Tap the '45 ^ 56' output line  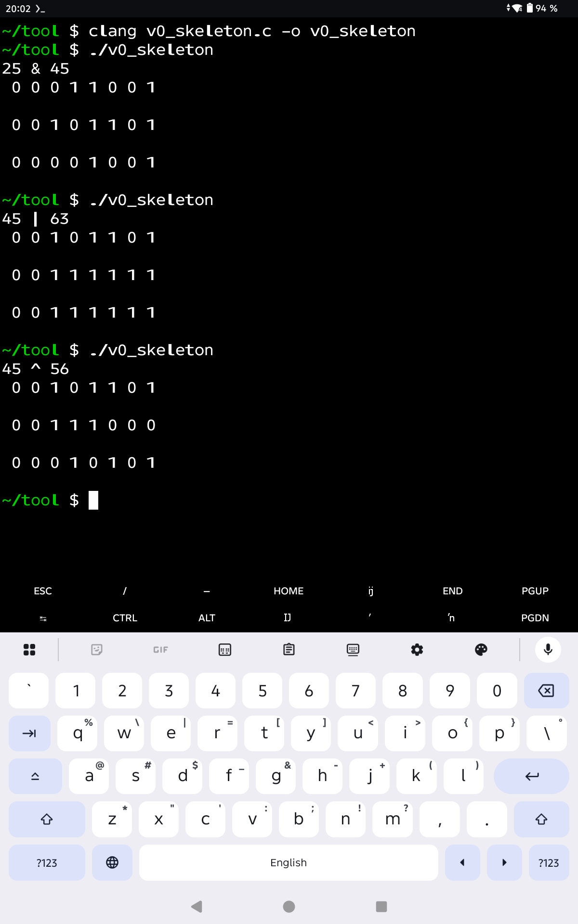pos(36,369)
